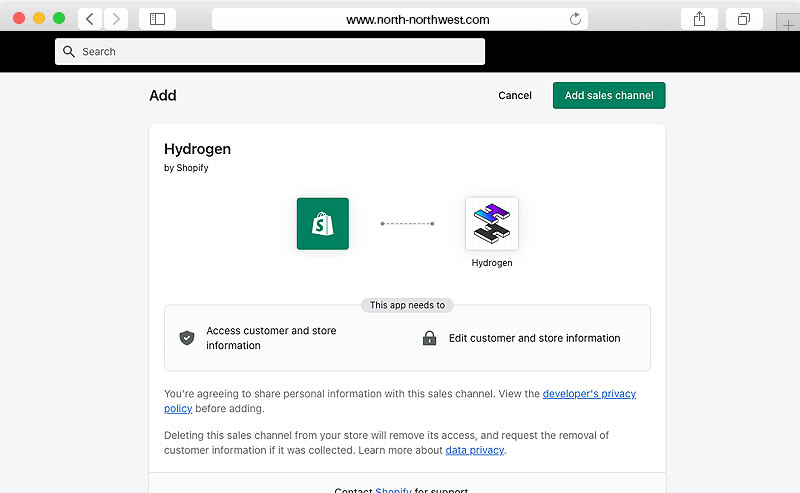Open the data privacy link
Screen dimensions: 800x493
click(x=474, y=450)
